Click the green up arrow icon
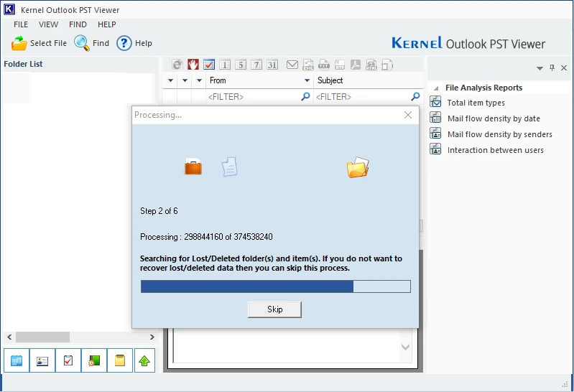Screen dimensions: 574x392 (144, 360)
